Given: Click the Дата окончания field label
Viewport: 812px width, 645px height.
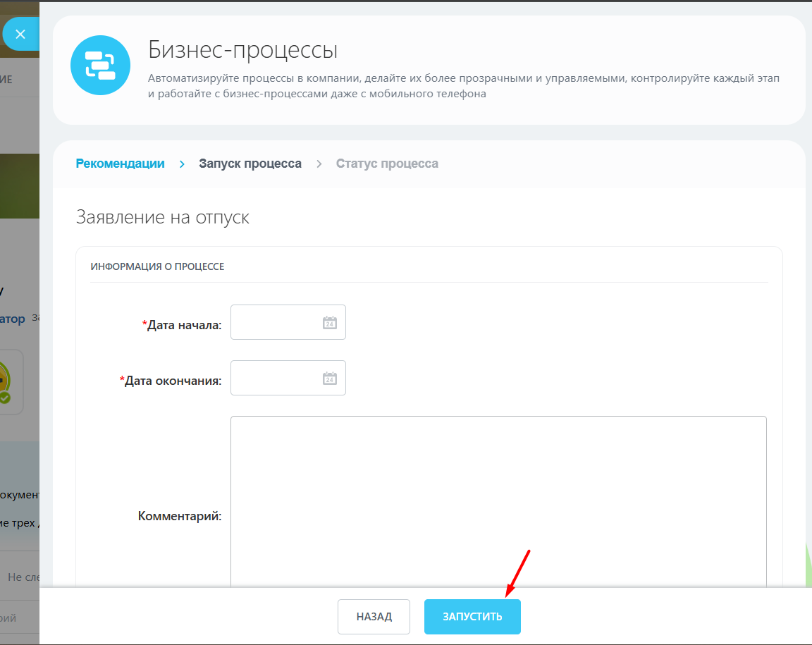Looking at the screenshot, I should [173, 381].
